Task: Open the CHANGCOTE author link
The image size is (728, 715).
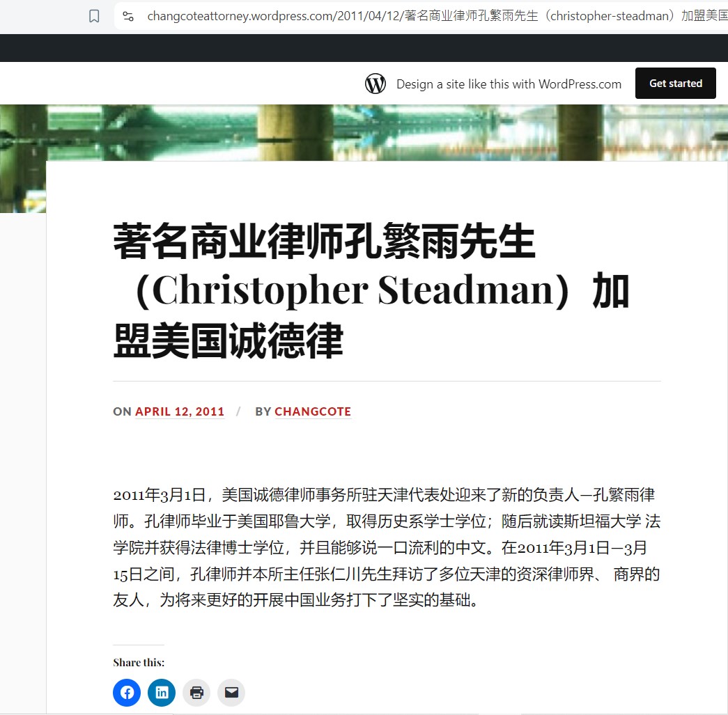Action: [x=313, y=411]
